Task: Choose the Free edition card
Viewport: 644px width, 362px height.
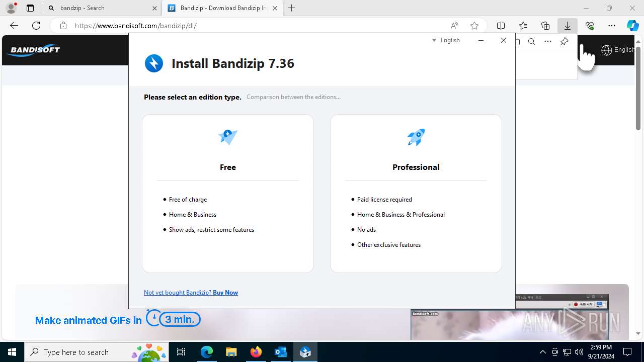Action: point(228,194)
